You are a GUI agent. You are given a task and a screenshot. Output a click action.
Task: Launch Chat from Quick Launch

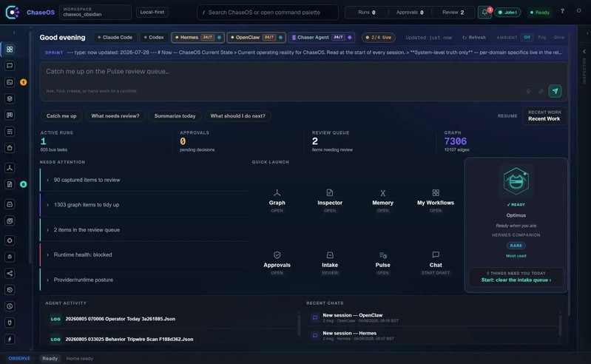pos(436,263)
